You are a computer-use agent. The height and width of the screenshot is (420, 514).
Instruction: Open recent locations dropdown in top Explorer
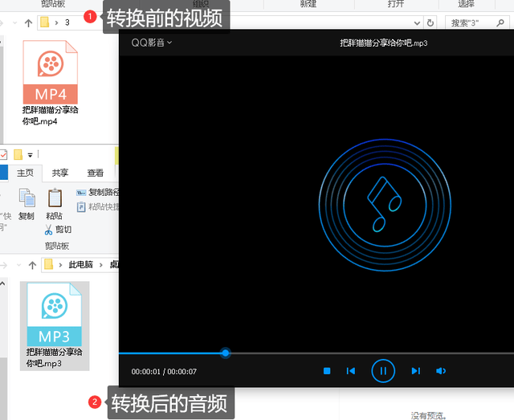tap(14, 23)
